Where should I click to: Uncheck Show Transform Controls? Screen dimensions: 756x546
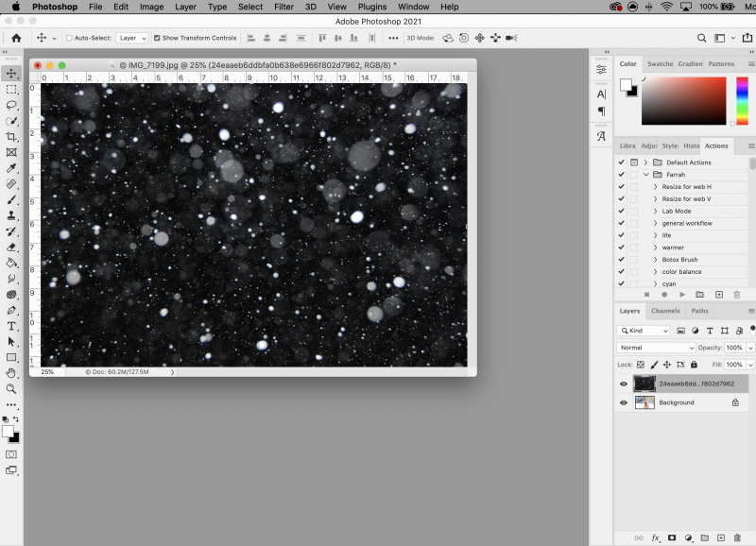point(157,38)
